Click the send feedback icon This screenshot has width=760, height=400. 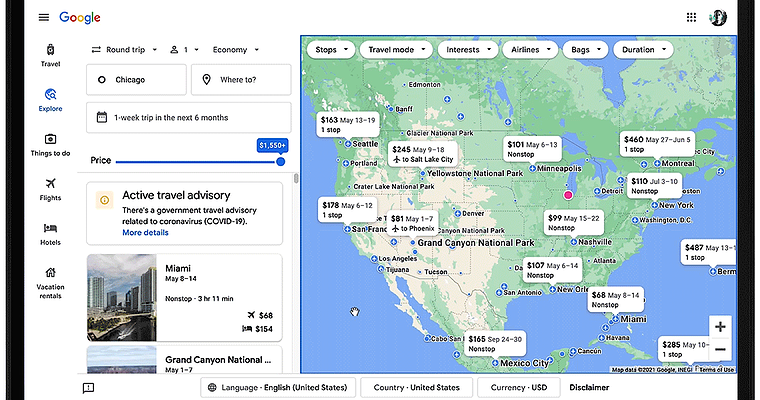88,387
